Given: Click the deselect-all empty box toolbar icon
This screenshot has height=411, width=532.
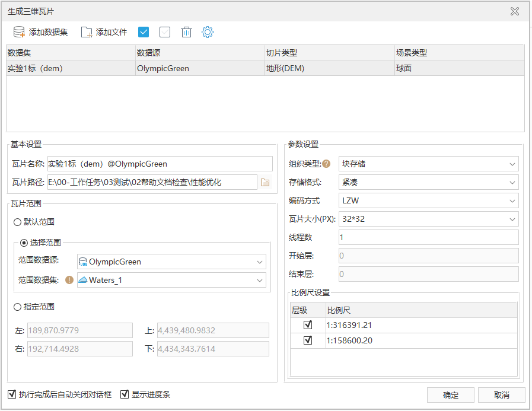Looking at the screenshot, I should coord(165,32).
